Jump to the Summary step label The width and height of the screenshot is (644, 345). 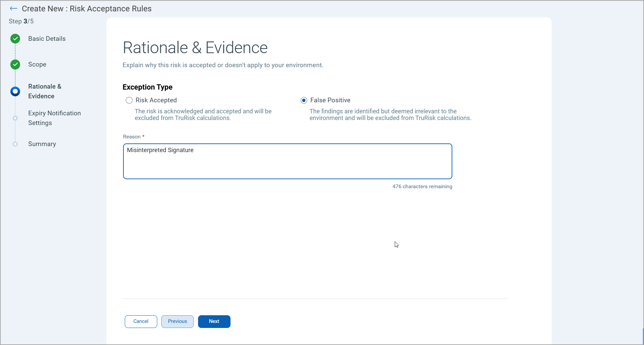[42, 144]
